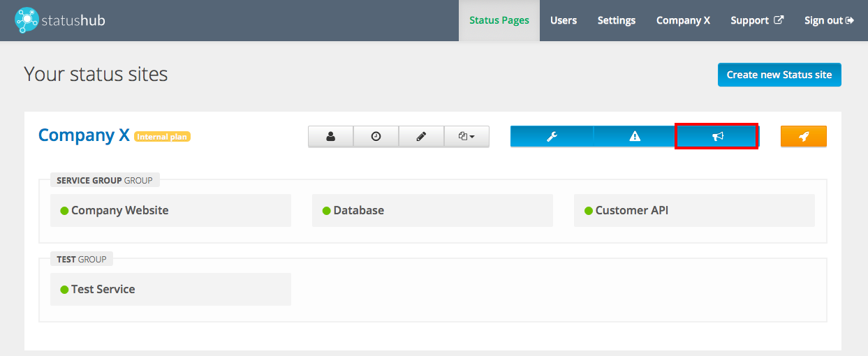Click the TEST GROUP label
Screen dimensions: 868x356
point(82,259)
